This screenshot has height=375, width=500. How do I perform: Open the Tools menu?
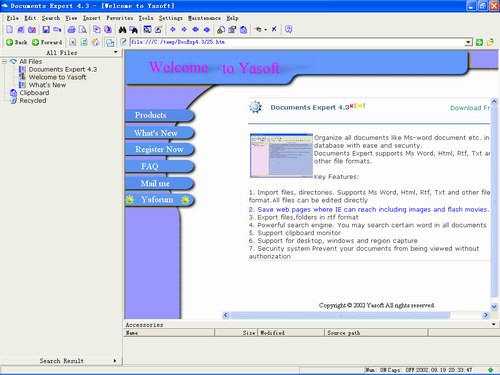tap(146, 18)
